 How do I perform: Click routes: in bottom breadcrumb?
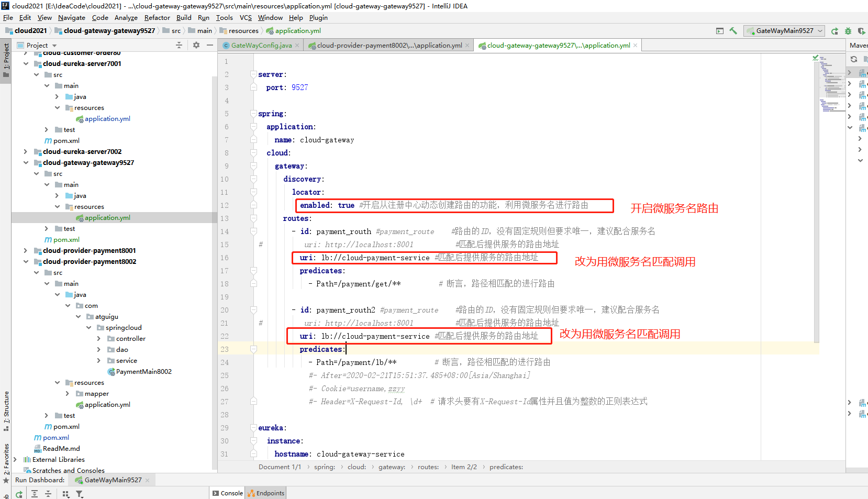click(x=428, y=467)
